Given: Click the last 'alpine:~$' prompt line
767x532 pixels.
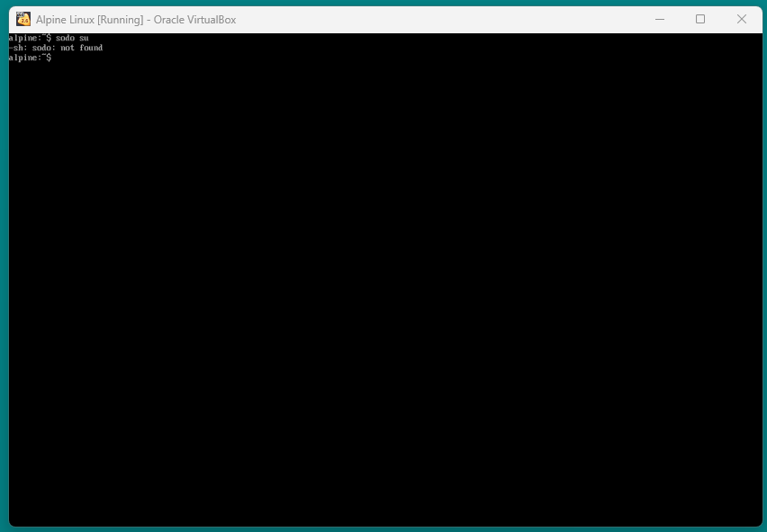Looking at the screenshot, I should [31, 58].
